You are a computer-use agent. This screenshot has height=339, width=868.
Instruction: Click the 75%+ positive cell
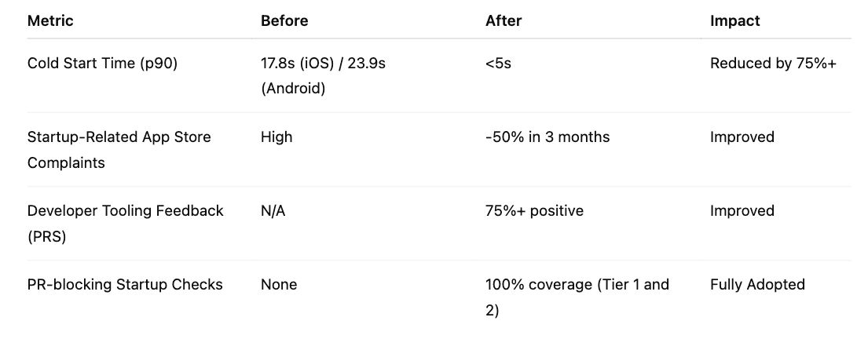[534, 211]
